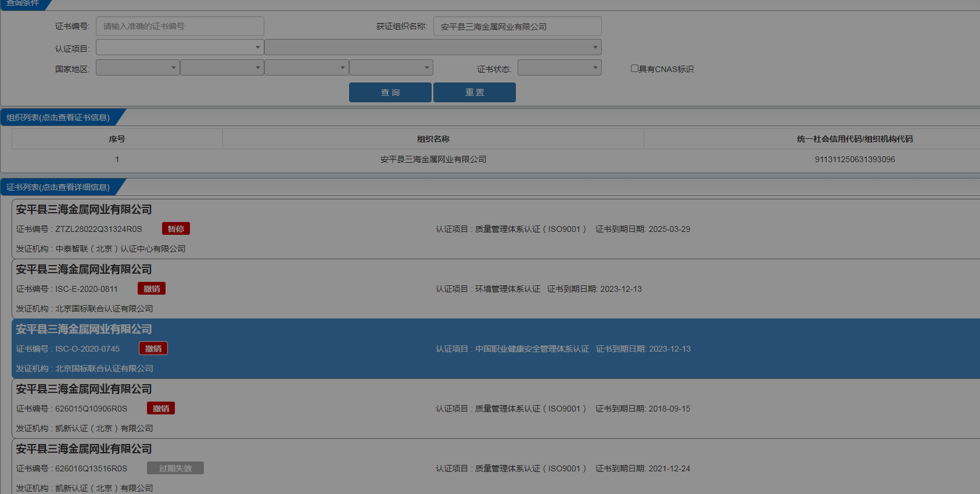Open the fourth country/region dropdown
Viewport: 980px width, 494px height.
(391, 67)
